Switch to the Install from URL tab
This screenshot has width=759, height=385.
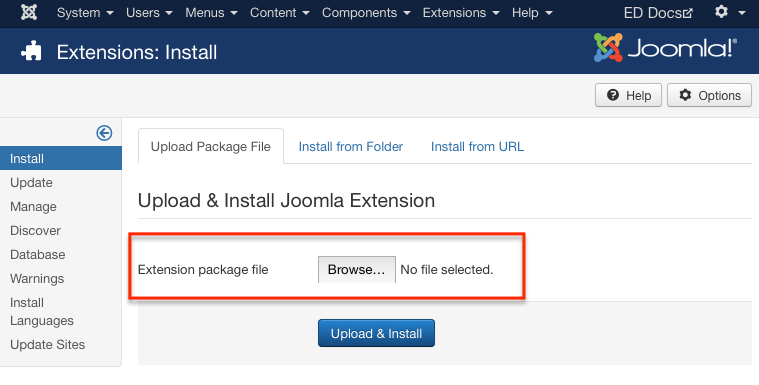point(477,146)
